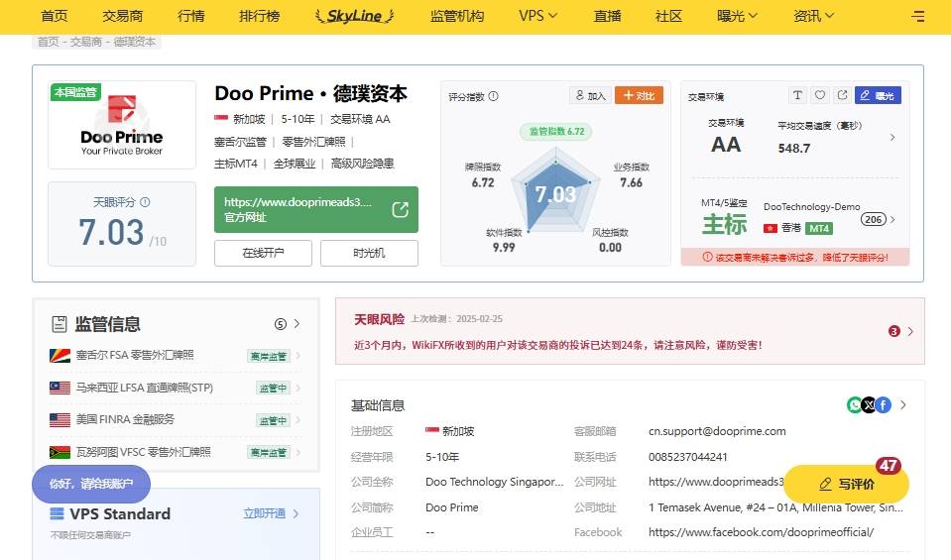
Task: Click the Vanuatu flag icon for VFSC
Action: 60,452
